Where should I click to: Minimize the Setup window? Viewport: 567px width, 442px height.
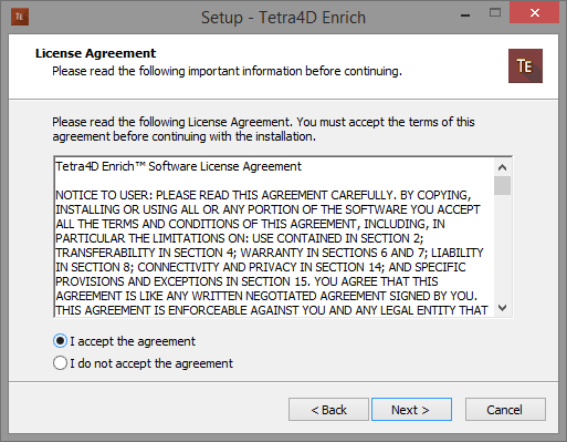[x=465, y=15]
